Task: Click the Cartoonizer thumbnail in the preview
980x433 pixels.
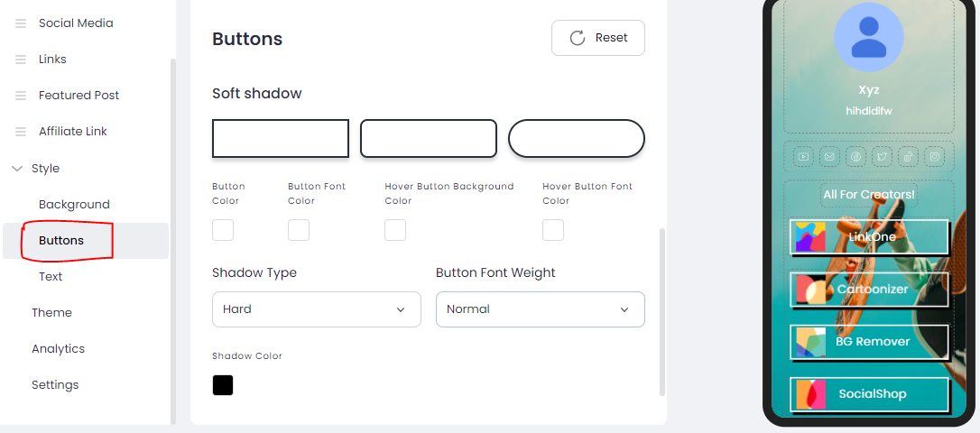Action: coord(809,290)
